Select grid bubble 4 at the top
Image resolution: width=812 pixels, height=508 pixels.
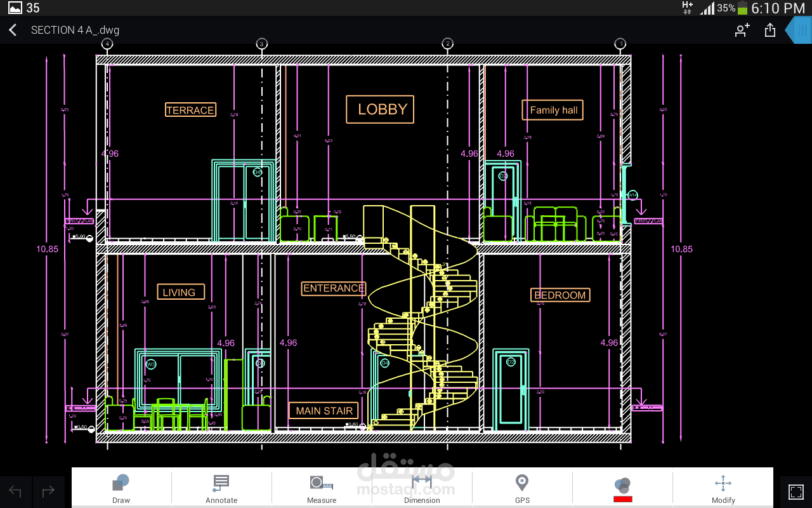point(107,44)
